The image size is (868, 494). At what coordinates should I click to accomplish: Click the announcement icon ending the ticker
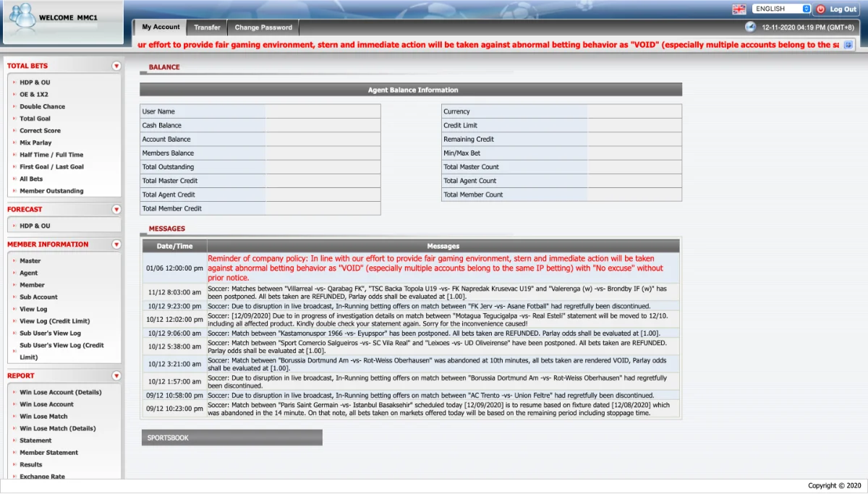pyautogui.click(x=848, y=45)
